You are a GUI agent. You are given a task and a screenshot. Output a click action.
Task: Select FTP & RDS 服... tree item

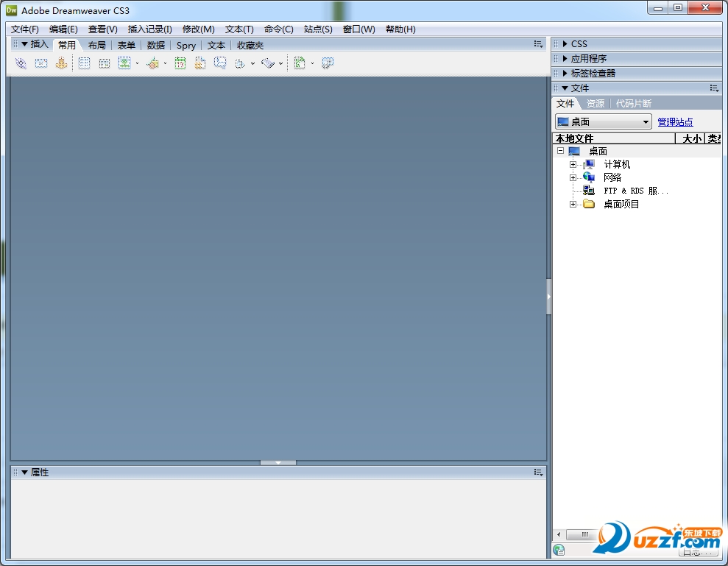635,191
